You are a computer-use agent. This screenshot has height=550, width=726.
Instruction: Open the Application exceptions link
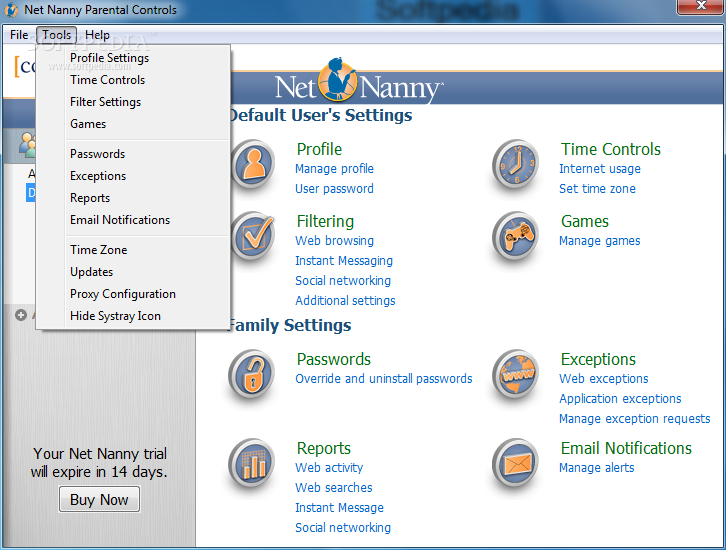point(620,399)
